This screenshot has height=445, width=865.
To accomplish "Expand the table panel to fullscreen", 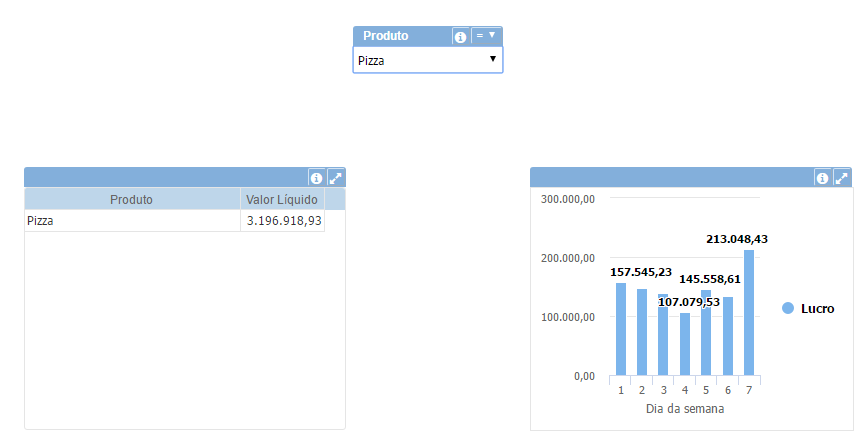I will 335,178.
